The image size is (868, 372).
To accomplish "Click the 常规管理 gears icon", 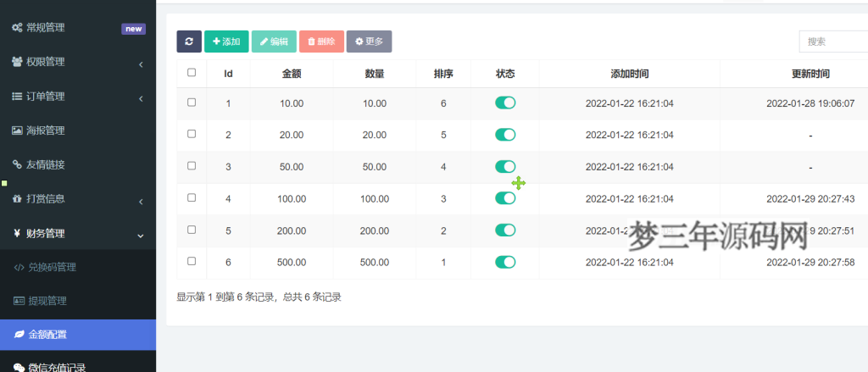I will [17, 28].
